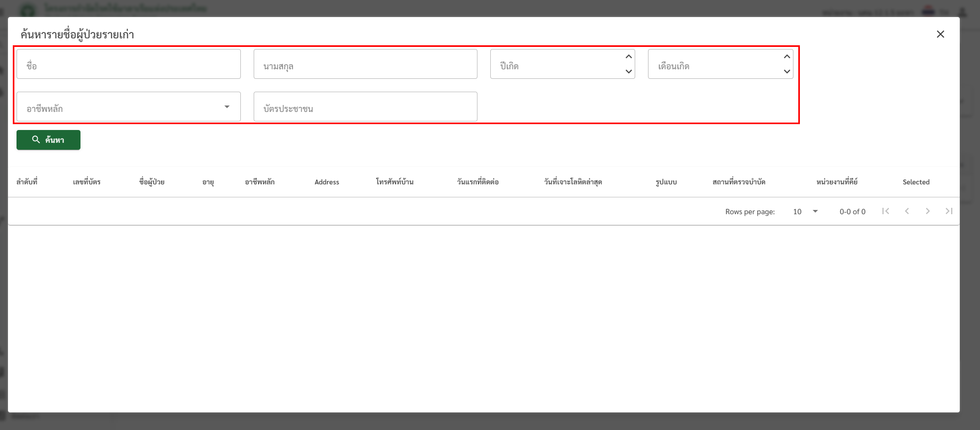
Task: Go to previous page of results
Action: point(906,211)
